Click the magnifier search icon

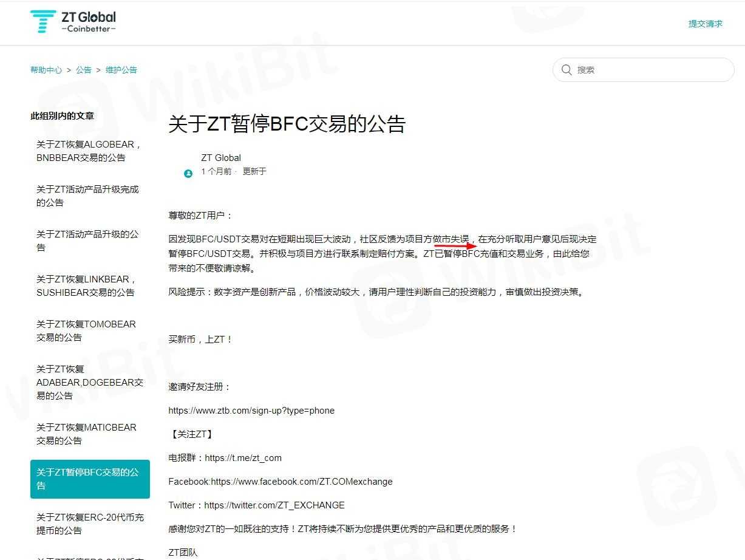click(x=566, y=70)
